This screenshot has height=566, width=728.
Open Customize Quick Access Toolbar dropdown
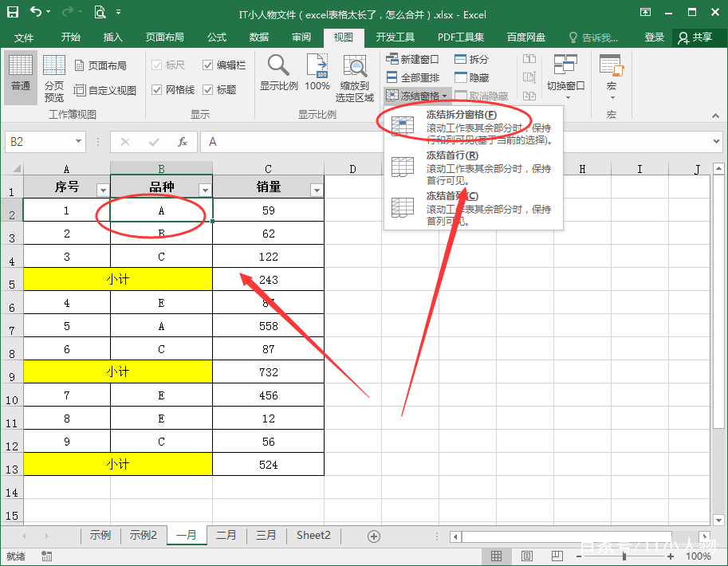click(119, 12)
